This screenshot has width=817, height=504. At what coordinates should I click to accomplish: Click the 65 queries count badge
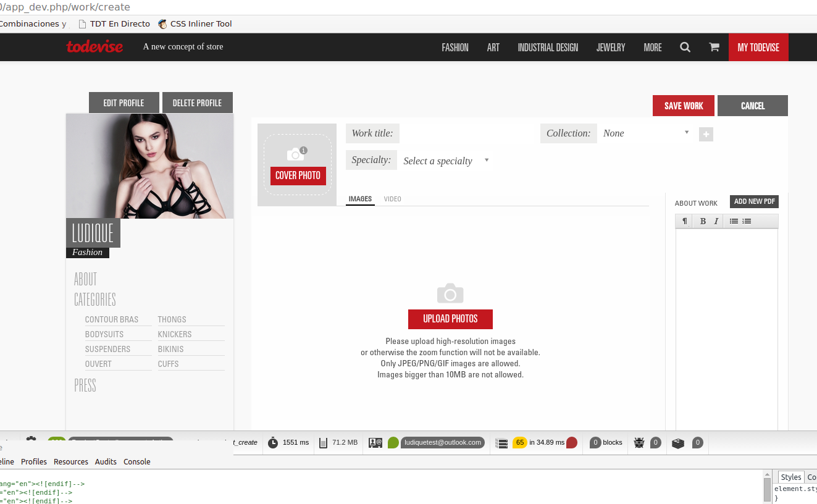tap(519, 442)
